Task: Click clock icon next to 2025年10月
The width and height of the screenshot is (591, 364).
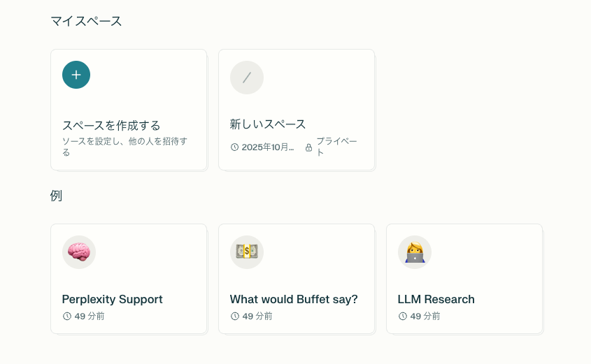Action: (x=235, y=147)
